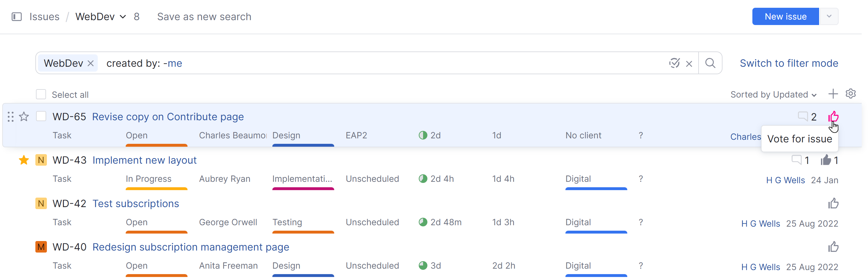Unstar the WD-43 Implement new layout issue
Screen dimensions: 868x279
tap(24, 160)
